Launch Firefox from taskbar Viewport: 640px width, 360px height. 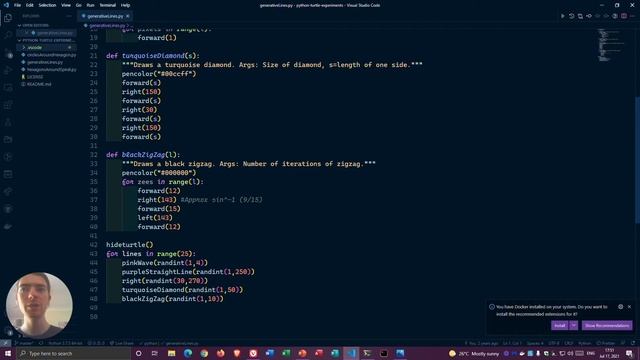tap(220, 353)
